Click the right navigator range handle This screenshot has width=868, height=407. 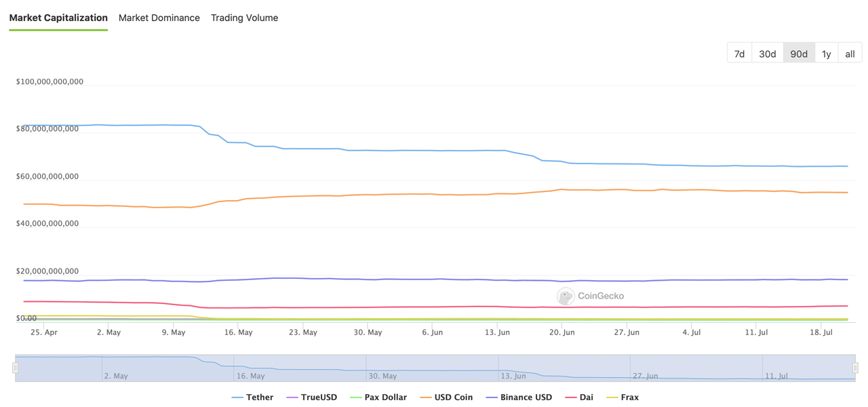coord(855,368)
